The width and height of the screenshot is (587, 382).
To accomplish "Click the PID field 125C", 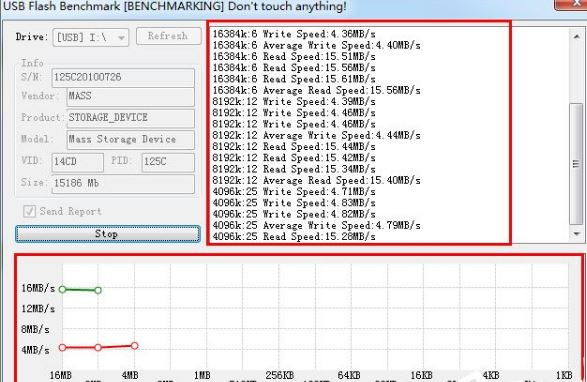I will tap(168, 162).
